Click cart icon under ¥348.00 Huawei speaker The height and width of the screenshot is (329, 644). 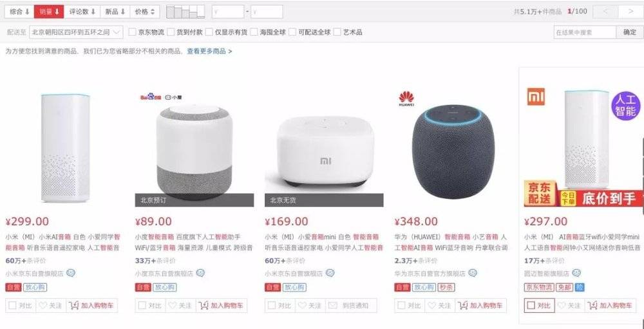tap(463, 306)
